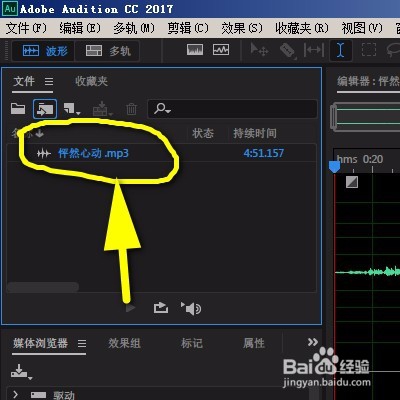Viewport: 400px width, 400px height.
Task: Show spectral pitch display
Action: pos(221,50)
